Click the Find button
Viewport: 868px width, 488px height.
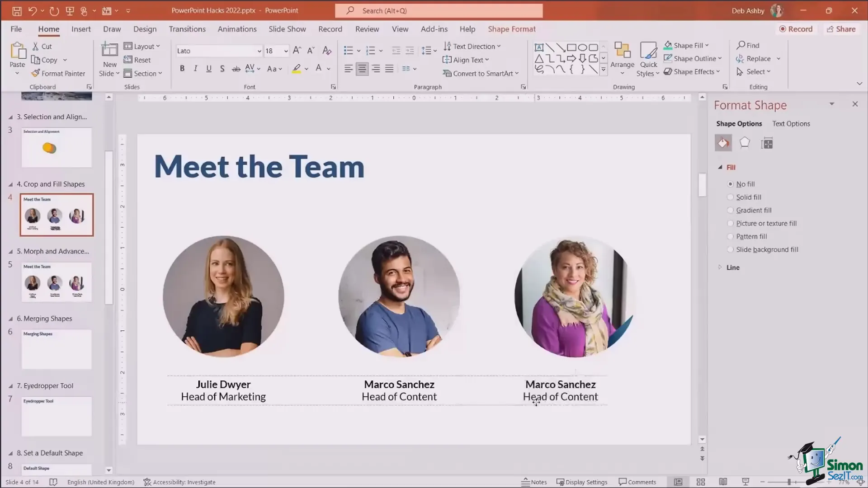[x=748, y=45]
